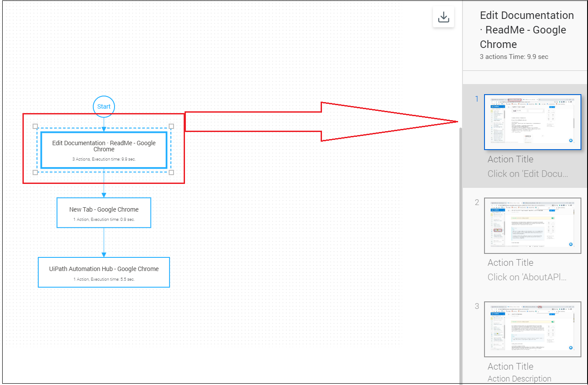Click top-left resize handle of selected node
The height and width of the screenshot is (385, 588).
tap(35, 126)
